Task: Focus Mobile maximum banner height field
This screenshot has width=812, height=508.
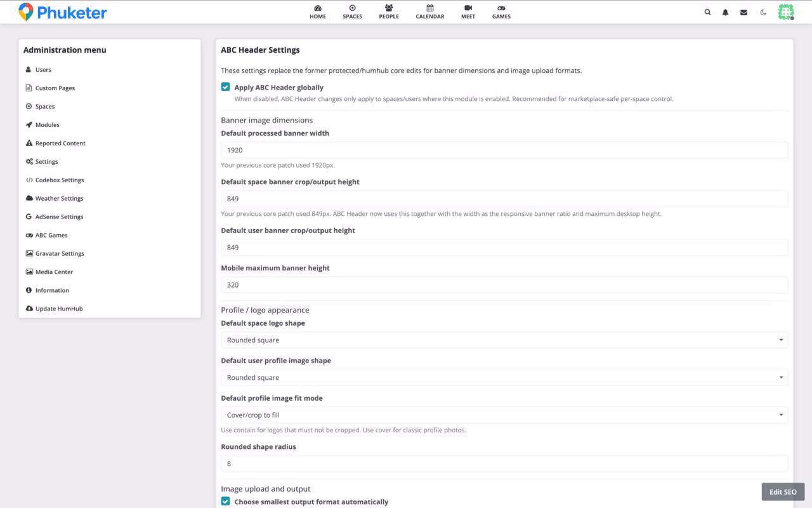Action: (x=504, y=285)
